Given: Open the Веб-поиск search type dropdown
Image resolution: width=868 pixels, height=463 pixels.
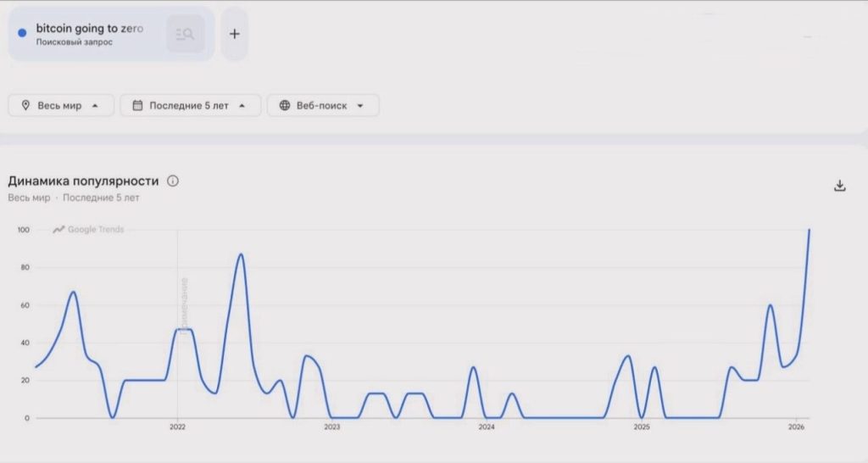Looking at the screenshot, I should point(323,106).
